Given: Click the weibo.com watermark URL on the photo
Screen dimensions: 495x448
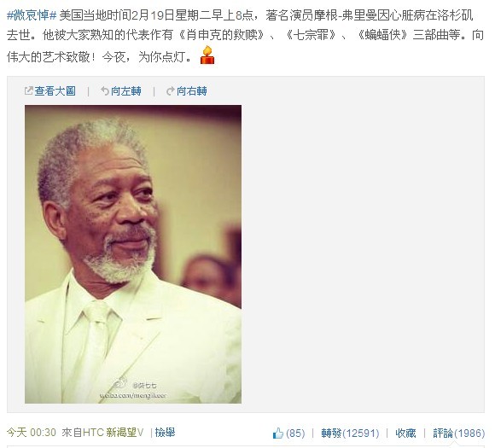Looking at the screenshot, I should click(132, 395).
